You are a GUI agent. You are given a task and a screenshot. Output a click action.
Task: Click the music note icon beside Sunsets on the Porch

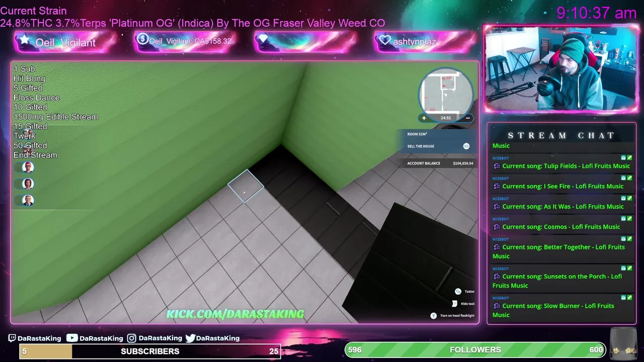pyautogui.click(x=497, y=277)
